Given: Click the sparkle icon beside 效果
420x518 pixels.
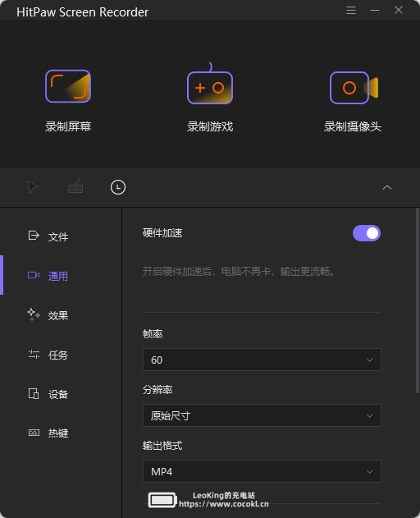Looking at the screenshot, I should [34, 314].
